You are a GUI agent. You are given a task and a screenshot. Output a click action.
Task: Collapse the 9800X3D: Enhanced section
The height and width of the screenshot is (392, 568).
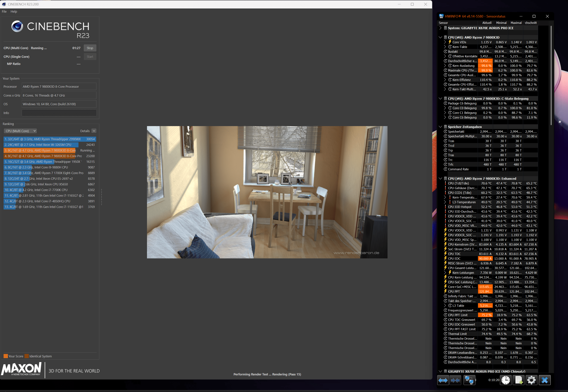pos(441,179)
